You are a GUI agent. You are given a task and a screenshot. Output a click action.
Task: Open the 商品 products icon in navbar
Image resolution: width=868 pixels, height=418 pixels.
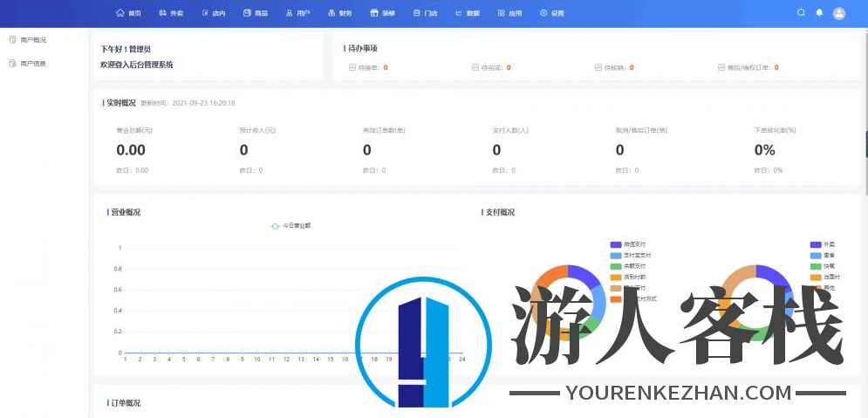(247, 13)
